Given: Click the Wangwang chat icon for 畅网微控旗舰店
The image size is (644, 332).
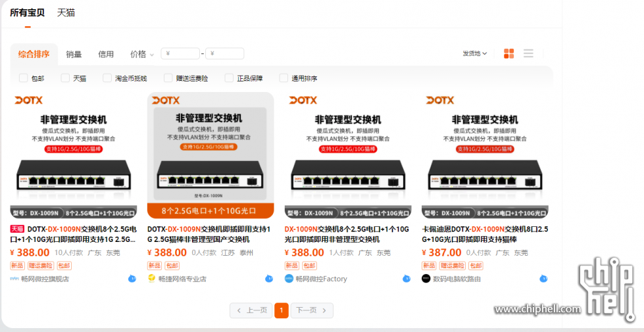Looking at the screenshot, I should pyautogui.click(x=132, y=279).
